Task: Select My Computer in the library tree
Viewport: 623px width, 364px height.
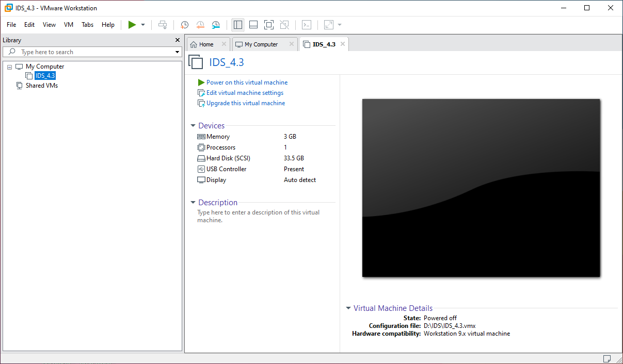Action: tap(45, 67)
